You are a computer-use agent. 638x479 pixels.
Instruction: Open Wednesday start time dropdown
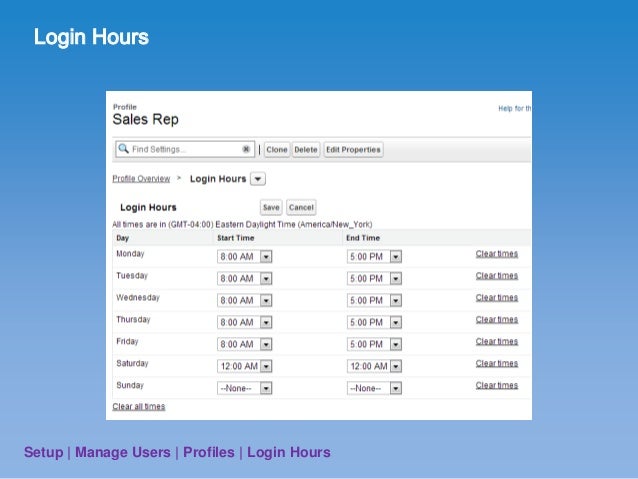(245, 301)
